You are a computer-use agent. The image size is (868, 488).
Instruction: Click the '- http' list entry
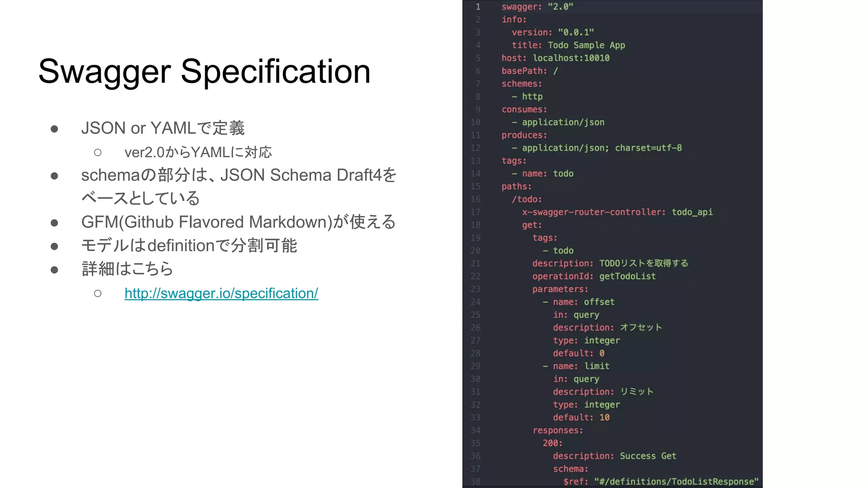pos(527,97)
